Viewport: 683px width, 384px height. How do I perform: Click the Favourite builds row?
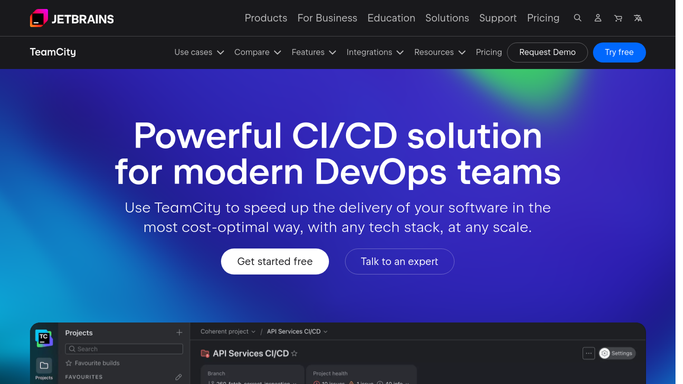pos(92,363)
